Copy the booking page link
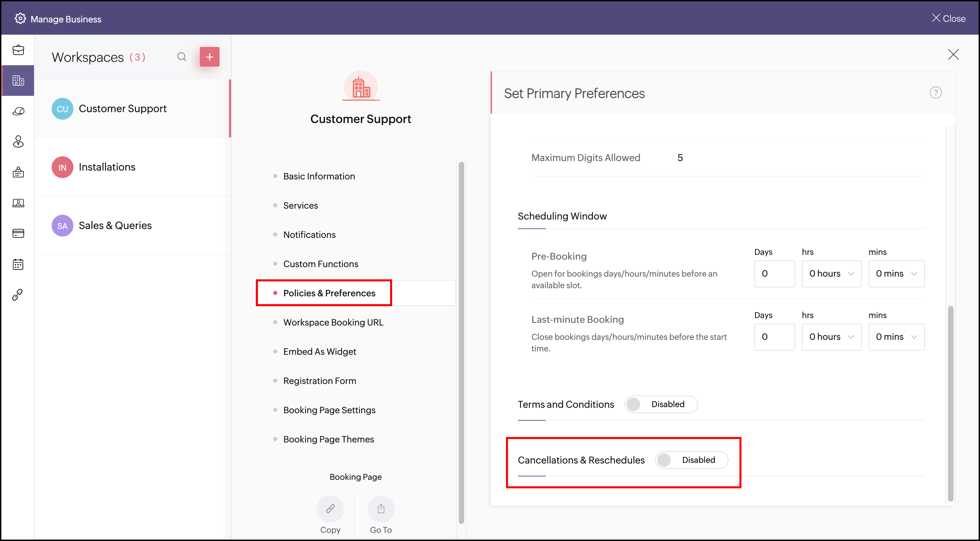Viewport: 980px width, 541px height. 330,509
